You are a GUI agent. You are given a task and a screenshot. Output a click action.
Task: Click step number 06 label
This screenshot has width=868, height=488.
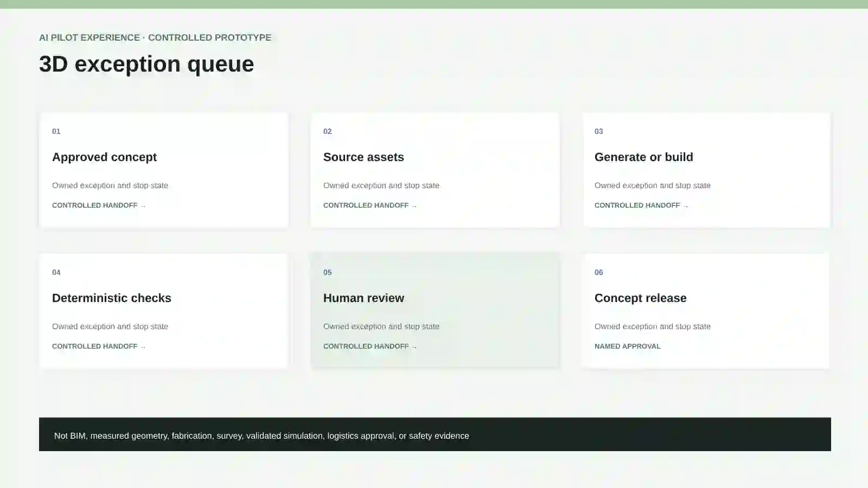pos(599,272)
